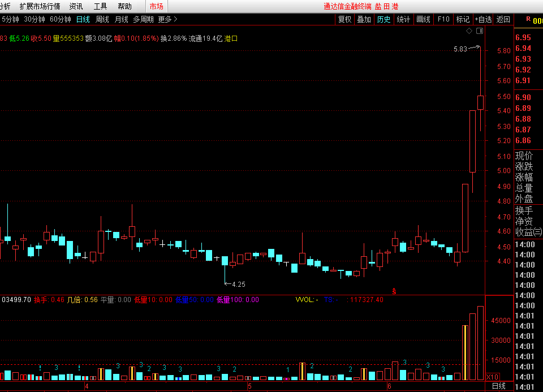Screen dimensions: 543x392
Task: Click month marker 4 on the timeline
Action: (87, 386)
